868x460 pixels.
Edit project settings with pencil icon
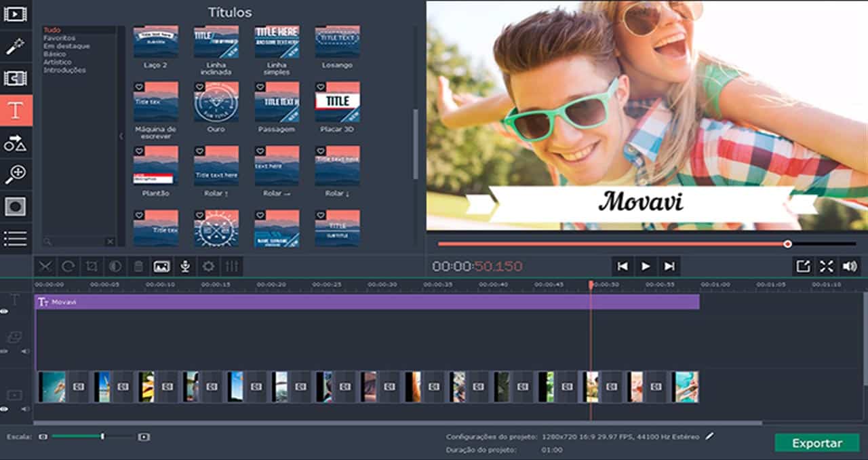coord(709,436)
